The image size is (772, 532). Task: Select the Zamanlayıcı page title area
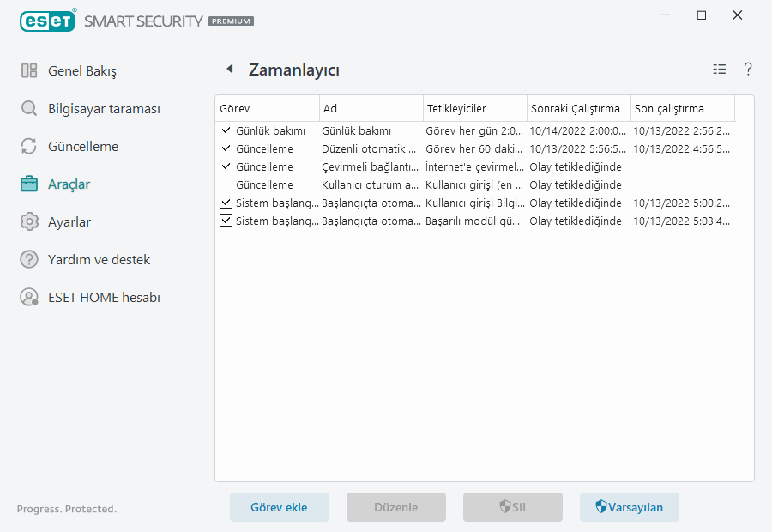coord(292,70)
